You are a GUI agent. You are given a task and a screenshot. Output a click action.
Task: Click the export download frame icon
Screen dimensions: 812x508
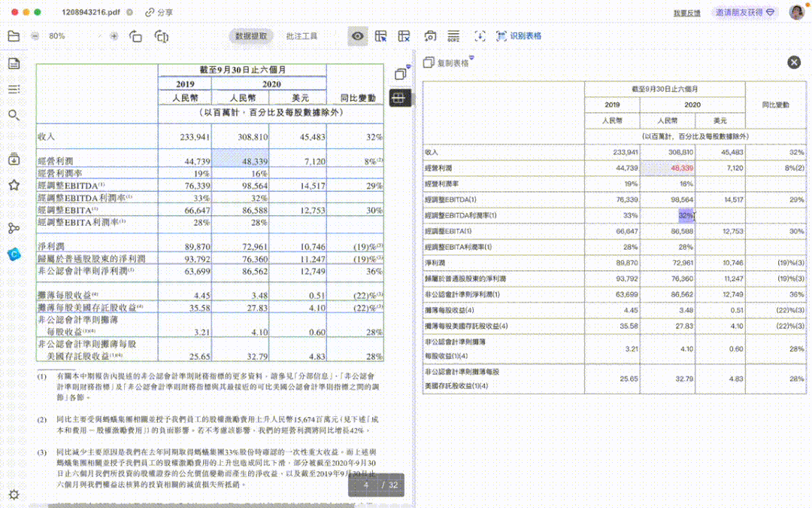pyautogui.click(x=480, y=36)
